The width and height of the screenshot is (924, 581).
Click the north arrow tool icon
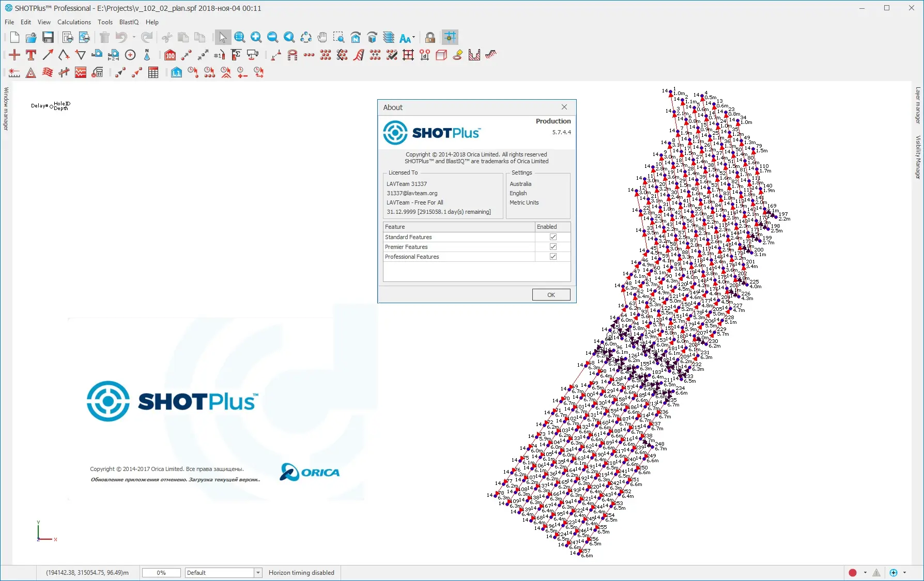147,55
